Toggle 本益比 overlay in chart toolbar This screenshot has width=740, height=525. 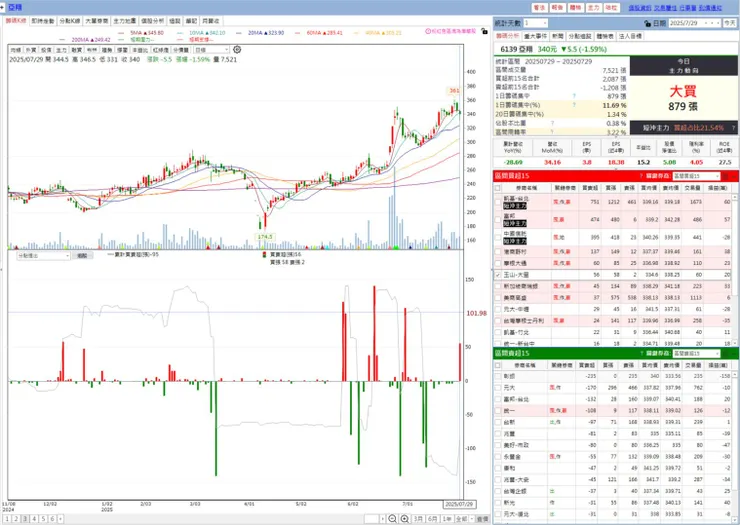139,50
